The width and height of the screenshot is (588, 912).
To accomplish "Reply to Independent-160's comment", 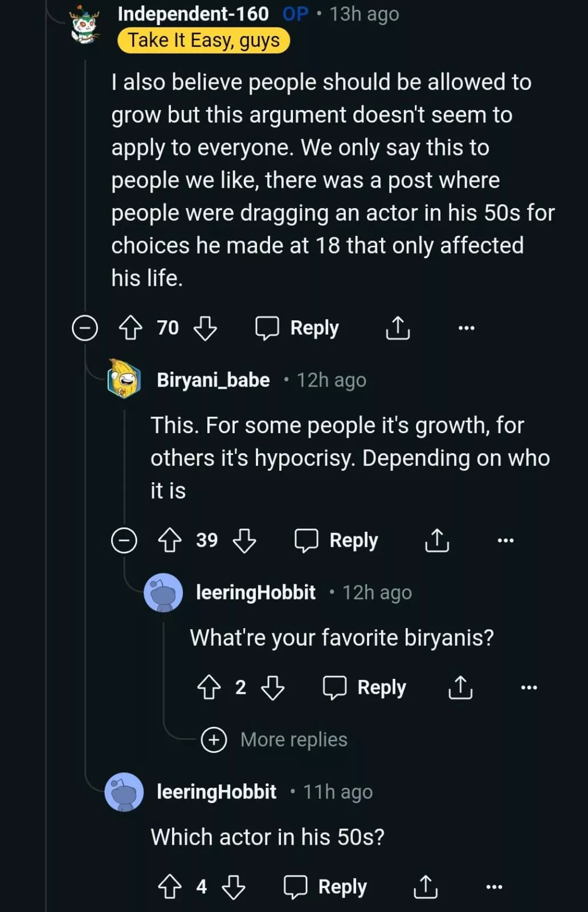I will 297,328.
